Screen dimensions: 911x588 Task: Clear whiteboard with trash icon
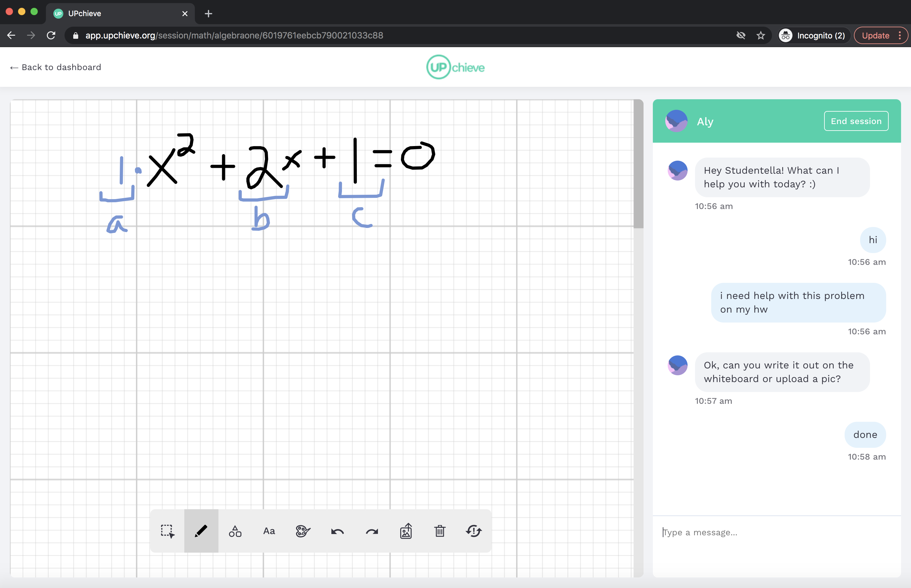point(440,531)
